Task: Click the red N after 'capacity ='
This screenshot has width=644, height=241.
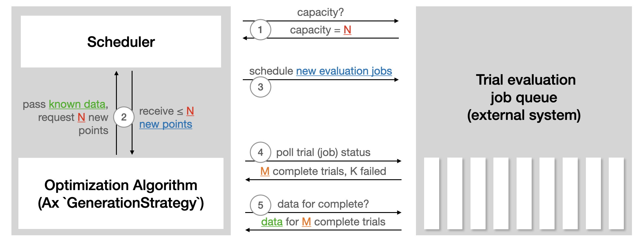Action: [x=347, y=30]
